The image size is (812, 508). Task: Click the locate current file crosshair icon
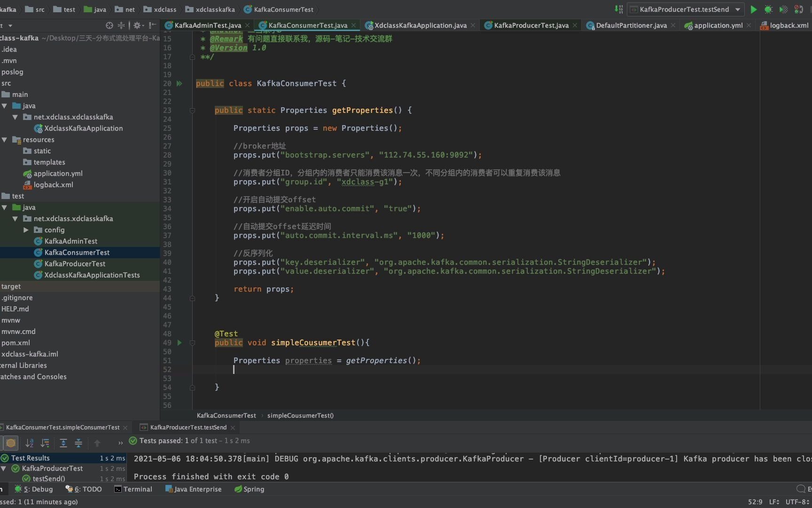(109, 25)
